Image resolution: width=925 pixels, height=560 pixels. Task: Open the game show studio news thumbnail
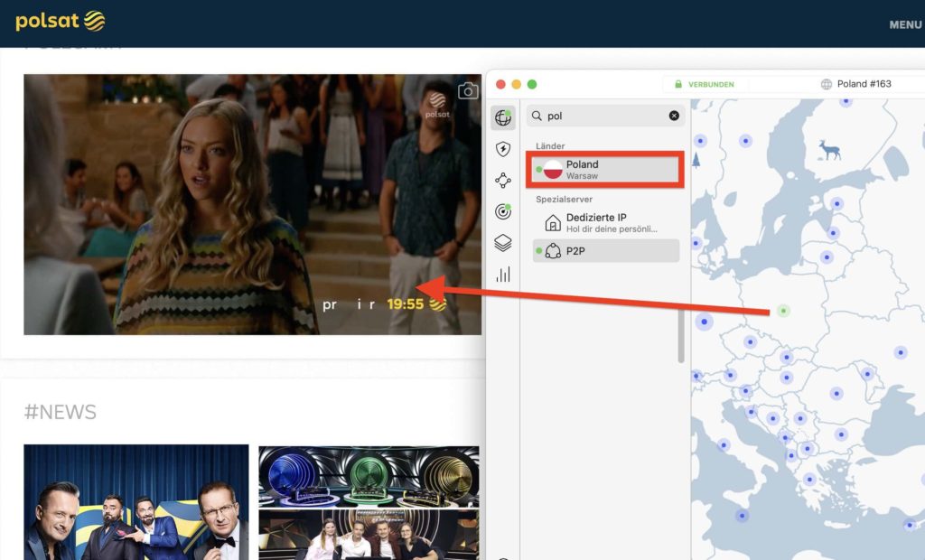[369, 501]
